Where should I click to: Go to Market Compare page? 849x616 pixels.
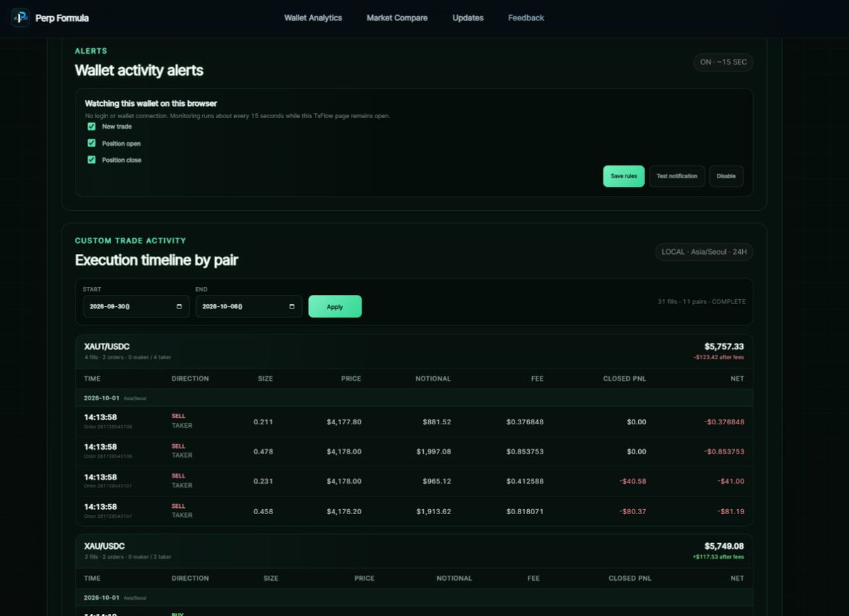(x=397, y=18)
